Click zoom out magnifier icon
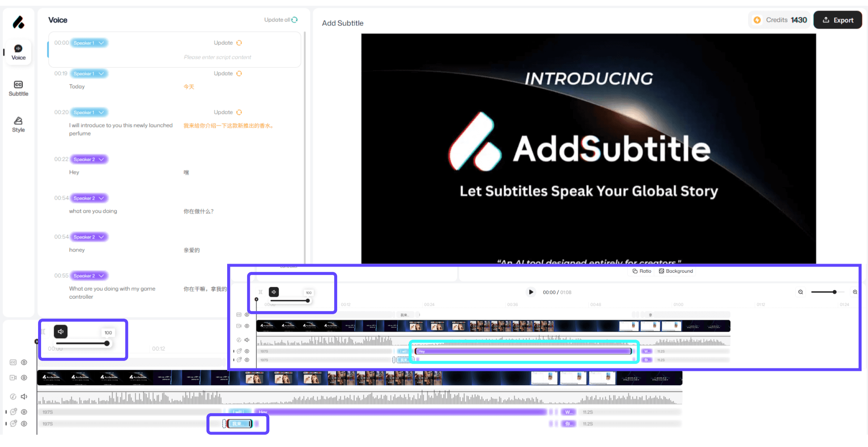The height and width of the screenshot is (447, 868). point(801,292)
